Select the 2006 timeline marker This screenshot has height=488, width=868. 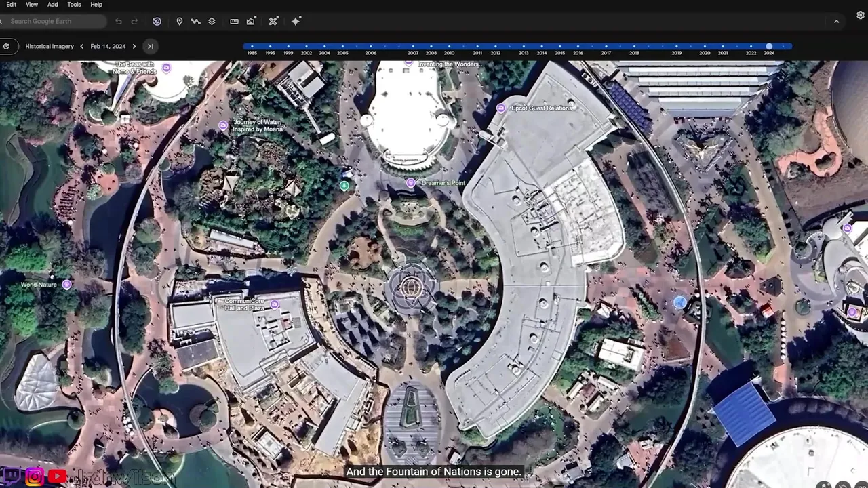click(x=370, y=47)
